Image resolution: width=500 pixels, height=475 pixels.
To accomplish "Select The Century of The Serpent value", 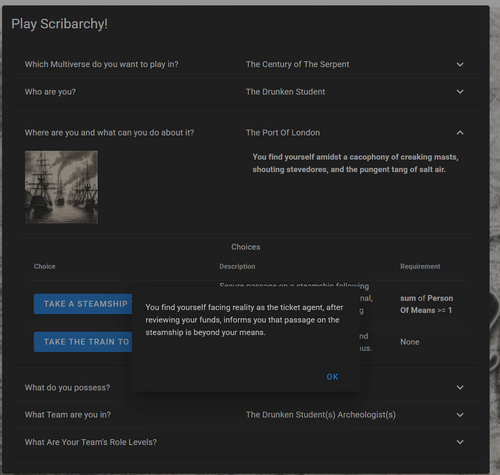I will click(x=297, y=64).
